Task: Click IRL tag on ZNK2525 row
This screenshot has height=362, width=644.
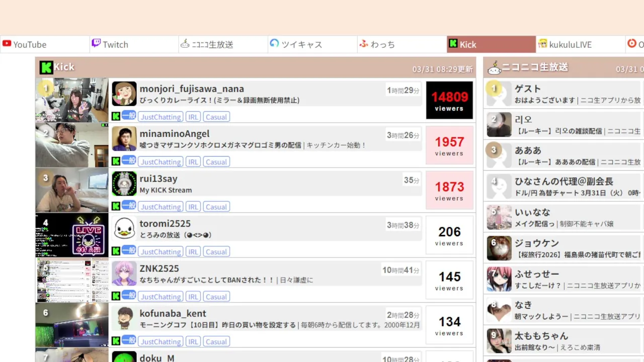Action: (193, 297)
